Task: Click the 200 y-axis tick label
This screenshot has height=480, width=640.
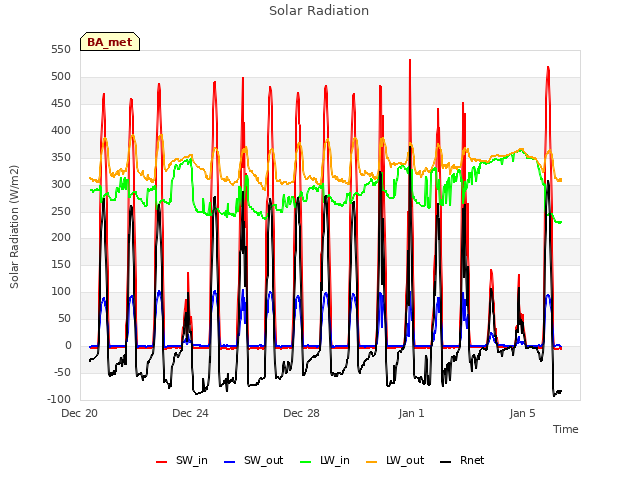Action: [x=61, y=238]
